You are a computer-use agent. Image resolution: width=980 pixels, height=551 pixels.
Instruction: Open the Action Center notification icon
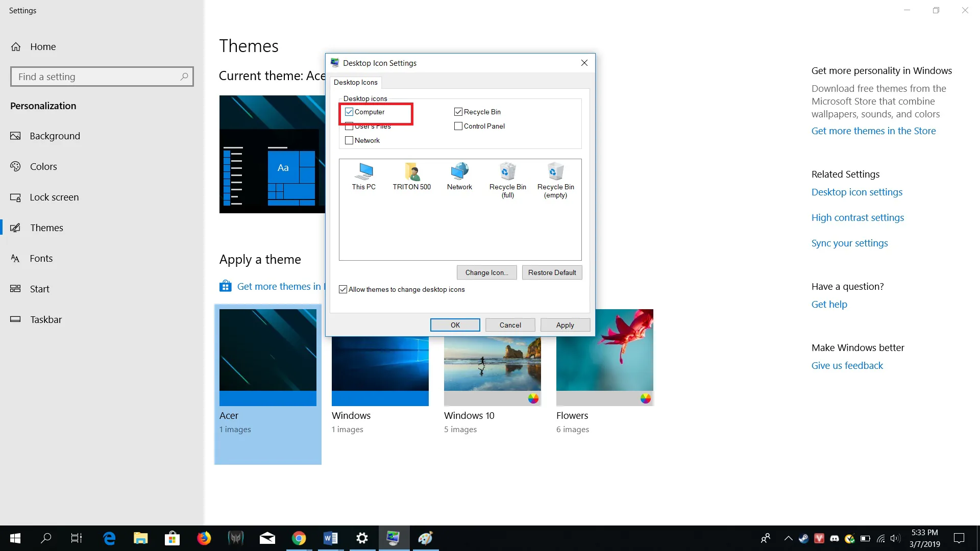click(959, 538)
